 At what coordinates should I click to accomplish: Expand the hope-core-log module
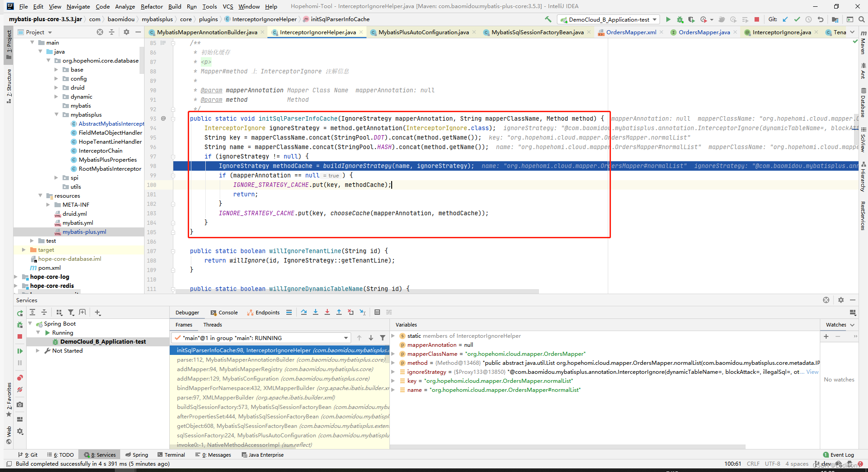(16, 277)
